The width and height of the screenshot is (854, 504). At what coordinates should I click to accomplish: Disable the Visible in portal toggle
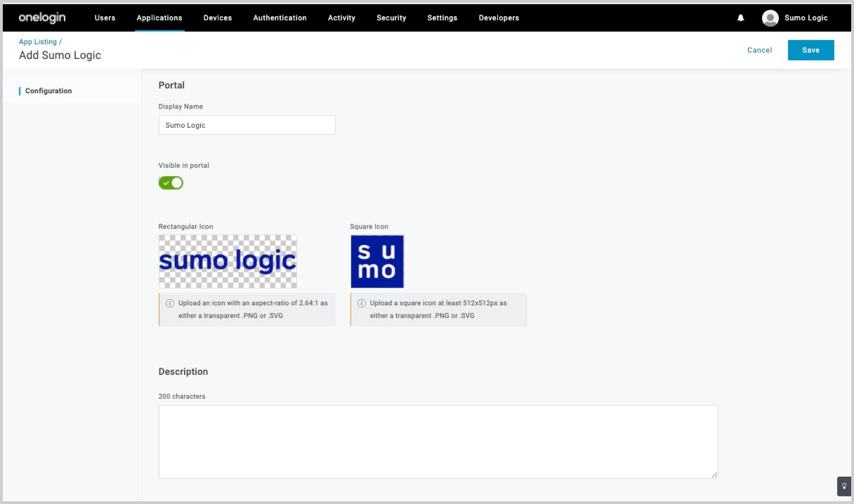tap(171, 183)
